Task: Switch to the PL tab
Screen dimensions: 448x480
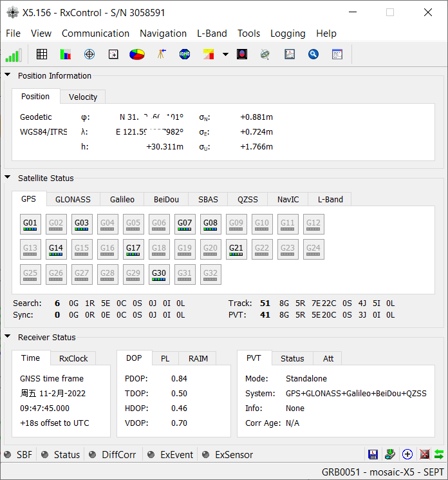Action: click(x=165, y=358)
